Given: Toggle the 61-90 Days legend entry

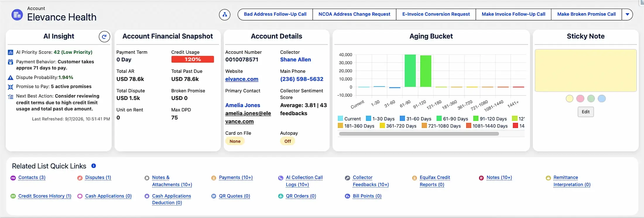Looking at the screenshot, I should [x=452, y=119].
